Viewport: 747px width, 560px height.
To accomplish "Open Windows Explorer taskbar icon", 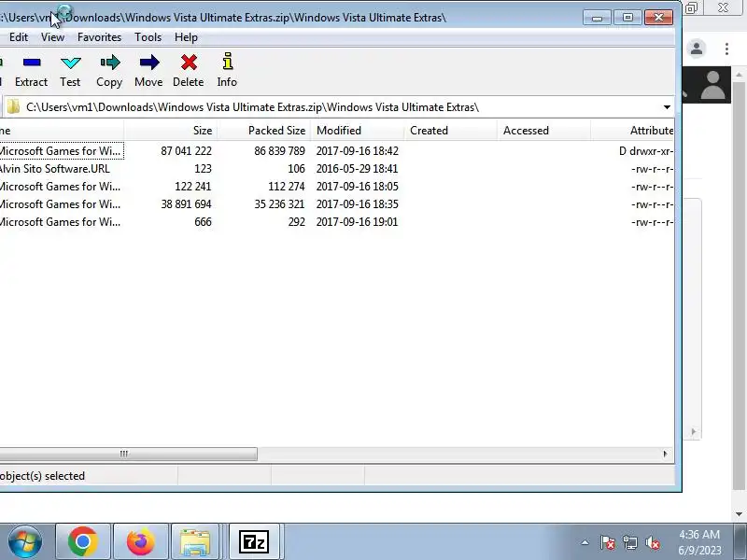I will (x=195, y=542).
